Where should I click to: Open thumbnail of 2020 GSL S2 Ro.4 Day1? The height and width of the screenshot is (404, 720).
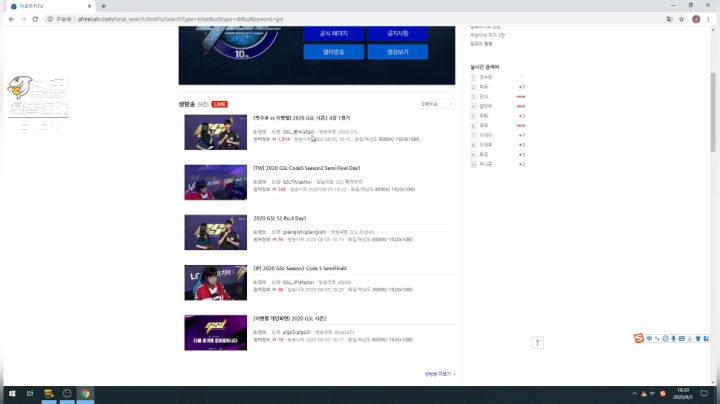tap(215, 232)
